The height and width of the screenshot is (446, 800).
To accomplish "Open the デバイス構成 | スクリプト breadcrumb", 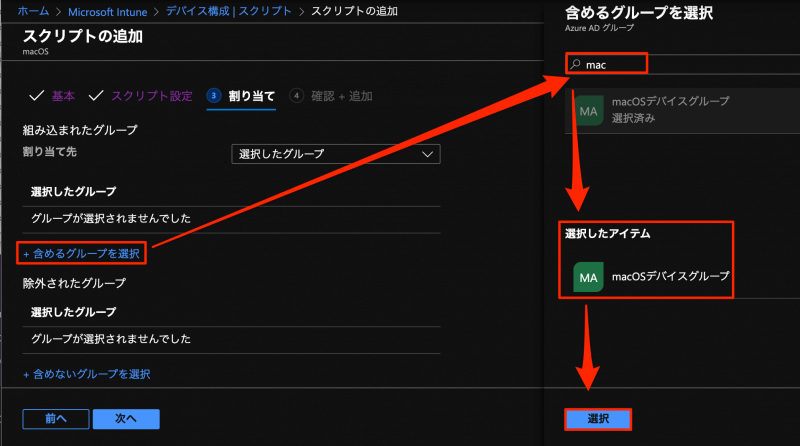I will 229,11.
